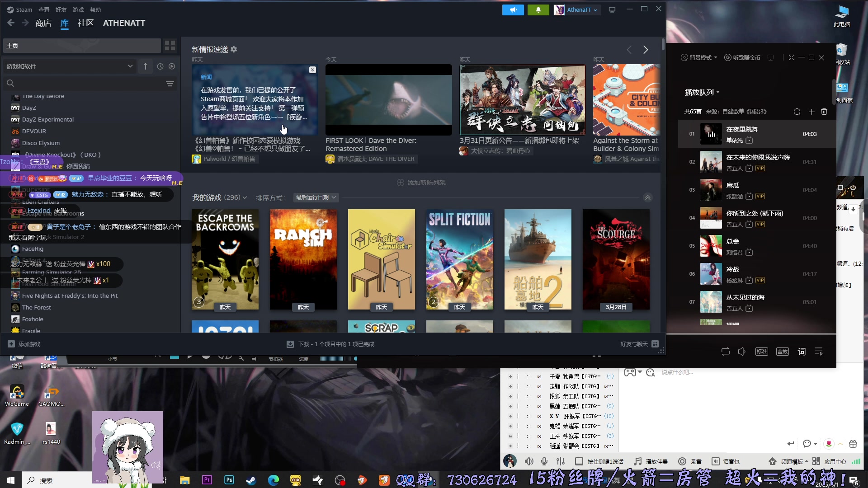
Task: Check the push-to-talk 按住侧键1说话 box
Action: (x=579, y=461)
